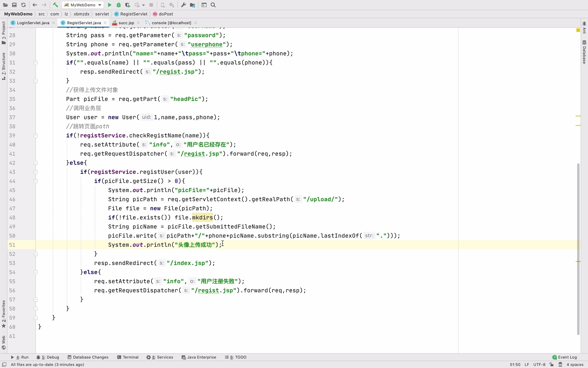Click MyWebDemo in the breadcrumb bar
Viewport: 588px width, 368px height.
tap(18, 14)
